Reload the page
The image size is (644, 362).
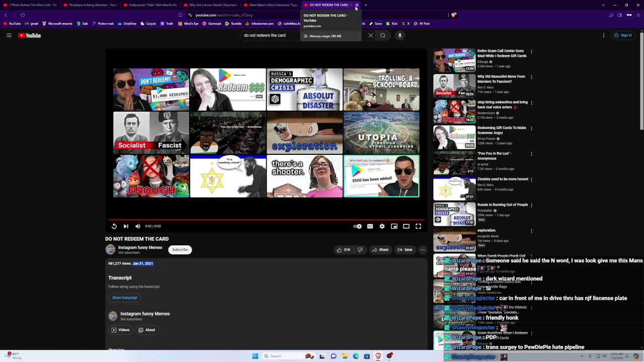[x=23, y=15]
